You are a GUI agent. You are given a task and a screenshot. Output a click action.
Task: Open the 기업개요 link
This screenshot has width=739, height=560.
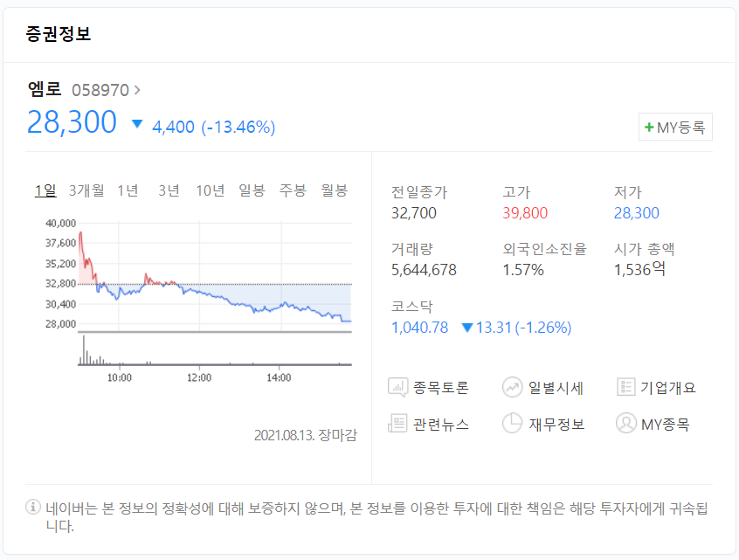[x=668, y=388]
